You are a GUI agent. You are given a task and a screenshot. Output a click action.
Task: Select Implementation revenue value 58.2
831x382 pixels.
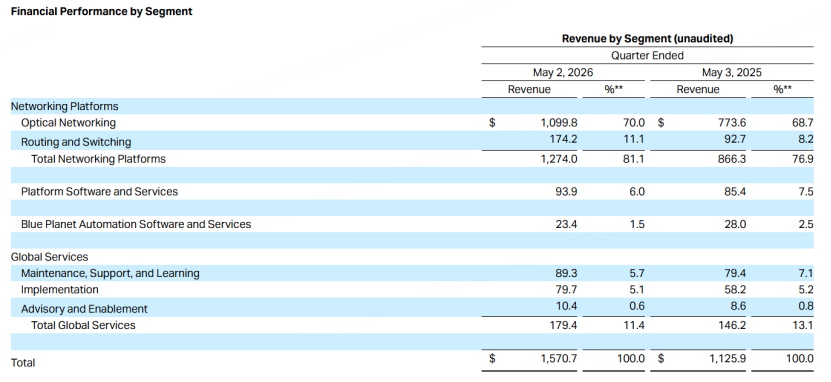click(x=735, y=290)
